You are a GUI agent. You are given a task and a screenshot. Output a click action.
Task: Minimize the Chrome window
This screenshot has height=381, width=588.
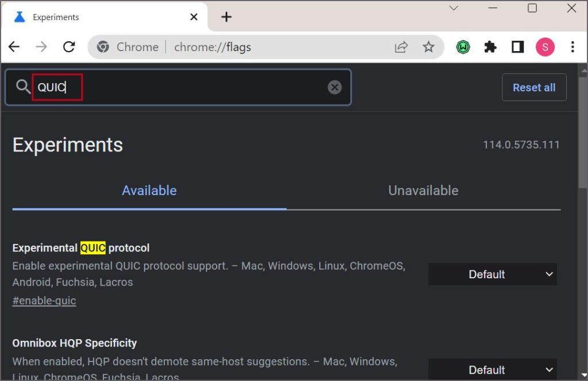tap(493, 8)
